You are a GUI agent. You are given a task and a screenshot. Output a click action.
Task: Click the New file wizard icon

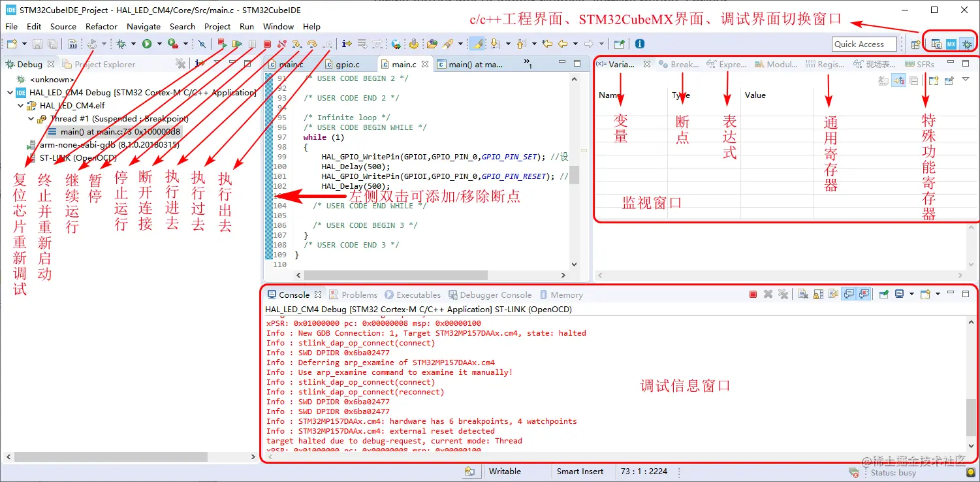[x=12, y=44]
